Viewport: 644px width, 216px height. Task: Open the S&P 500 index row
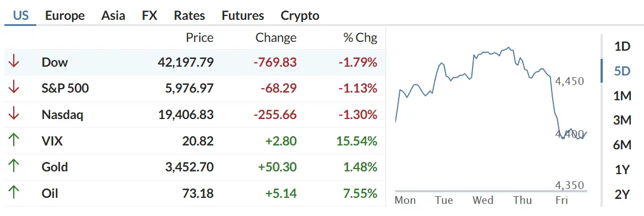coord(195,88)
